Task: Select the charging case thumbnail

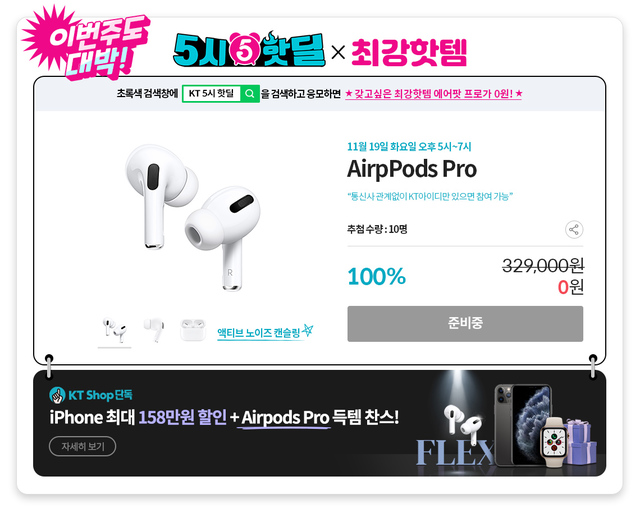Action: [x=193, y=329]
